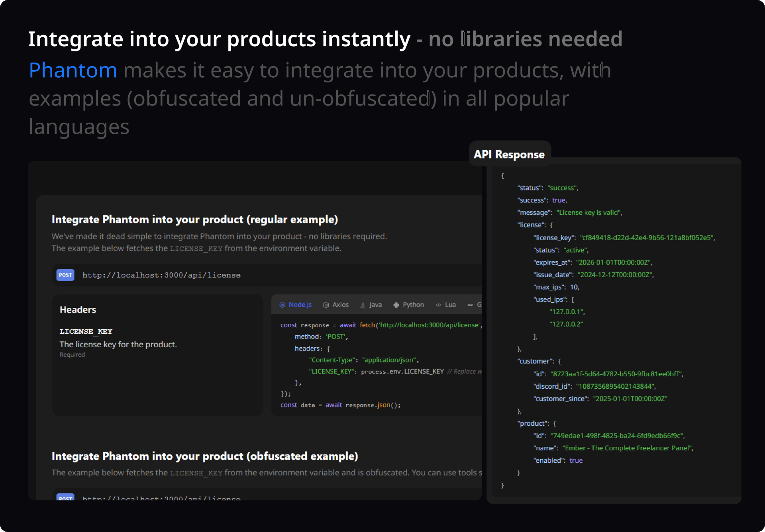Click the partially visible Go tab icon
This screenshot has width=765, height=532.
pyautogui.click(x=470, y=305)
